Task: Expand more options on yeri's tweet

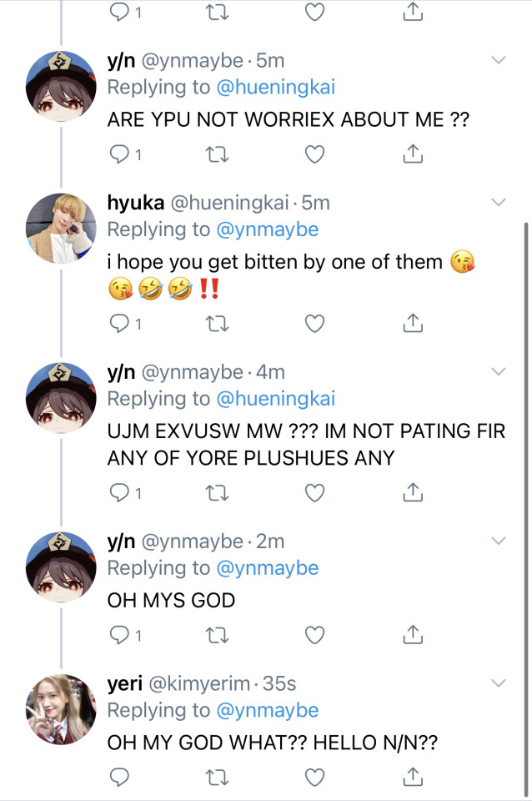Action: point(499,684)
